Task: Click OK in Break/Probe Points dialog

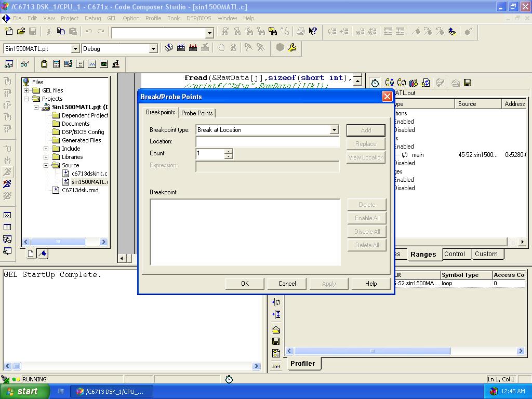Action: coord(245,284)
